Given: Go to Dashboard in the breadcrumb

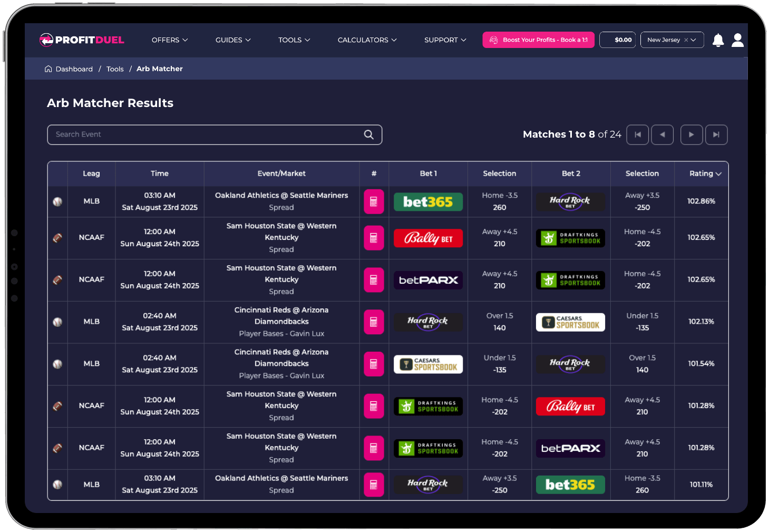Looking at the screenshot, I should point(74,69).
